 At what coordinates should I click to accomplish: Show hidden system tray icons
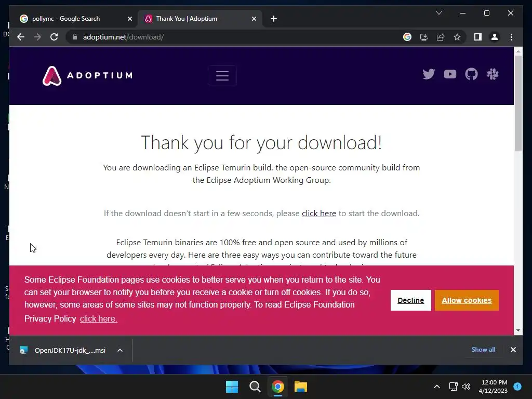436,387
